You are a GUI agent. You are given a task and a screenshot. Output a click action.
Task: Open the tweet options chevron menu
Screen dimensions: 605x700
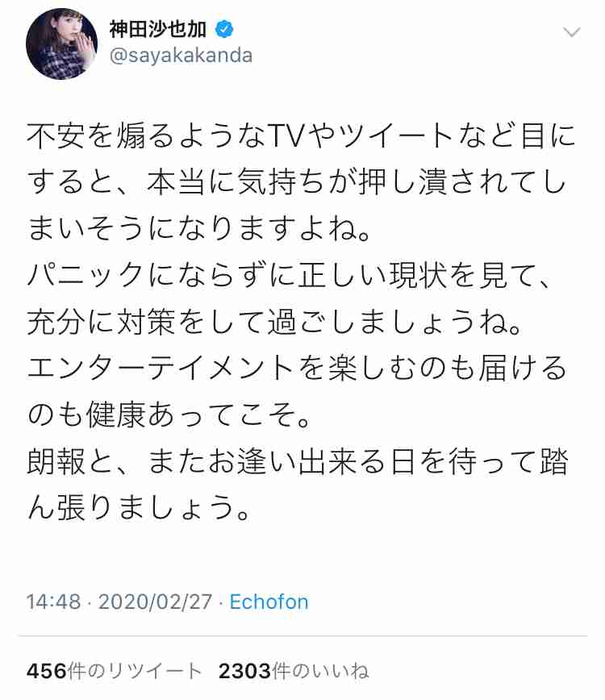[571, 32]
